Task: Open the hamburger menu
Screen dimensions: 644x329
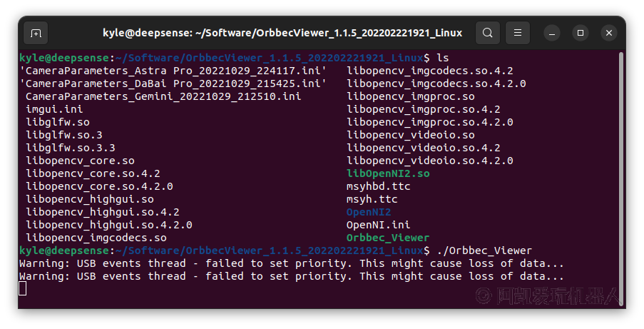Action: click(518, 33)
